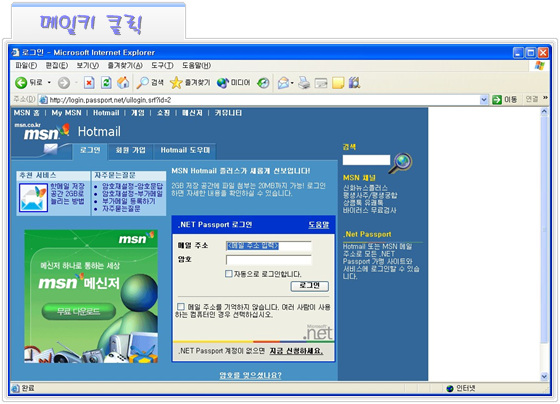This screenshot has width=560, height=404.
Task: Open the 커뮤니티 navigation link
Action: click(228, 113)
